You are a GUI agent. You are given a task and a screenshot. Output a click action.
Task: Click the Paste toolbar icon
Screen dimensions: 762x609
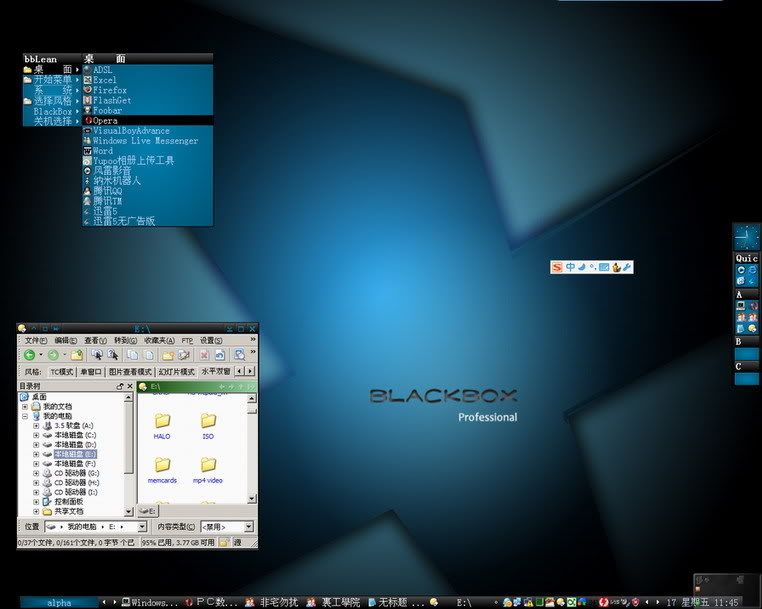[149, 355]
